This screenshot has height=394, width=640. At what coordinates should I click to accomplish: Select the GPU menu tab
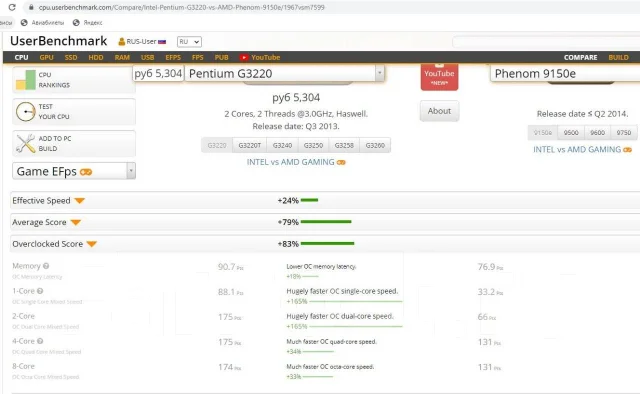click(x=47, y=58)
